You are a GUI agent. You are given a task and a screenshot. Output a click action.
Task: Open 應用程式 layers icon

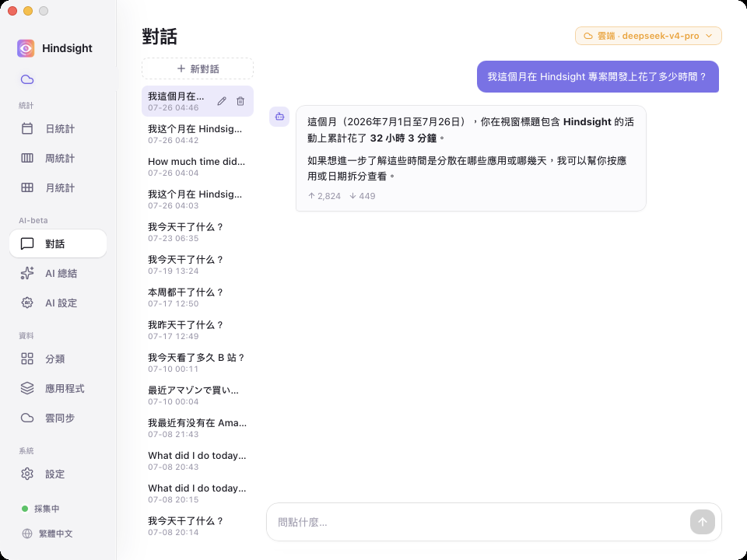tap(27, 388)
